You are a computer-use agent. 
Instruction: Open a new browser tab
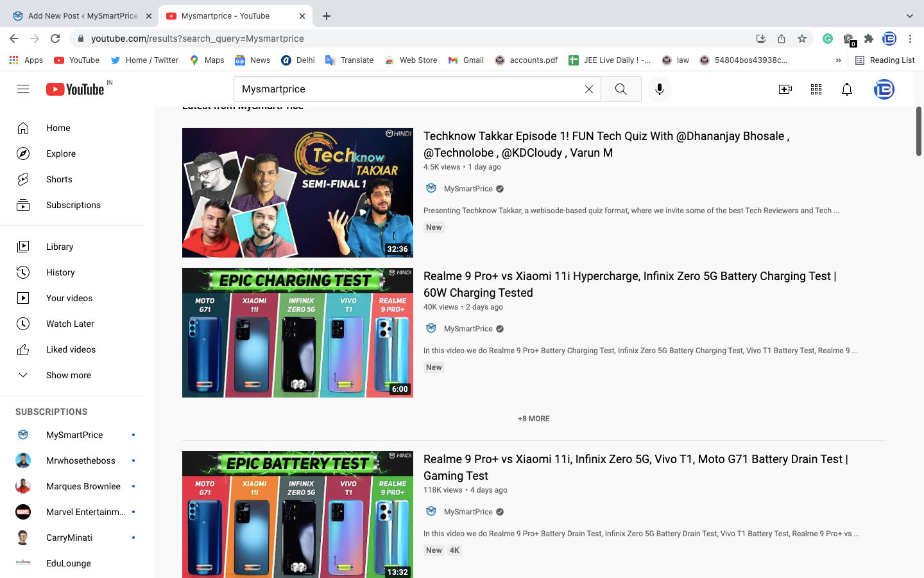327,16
